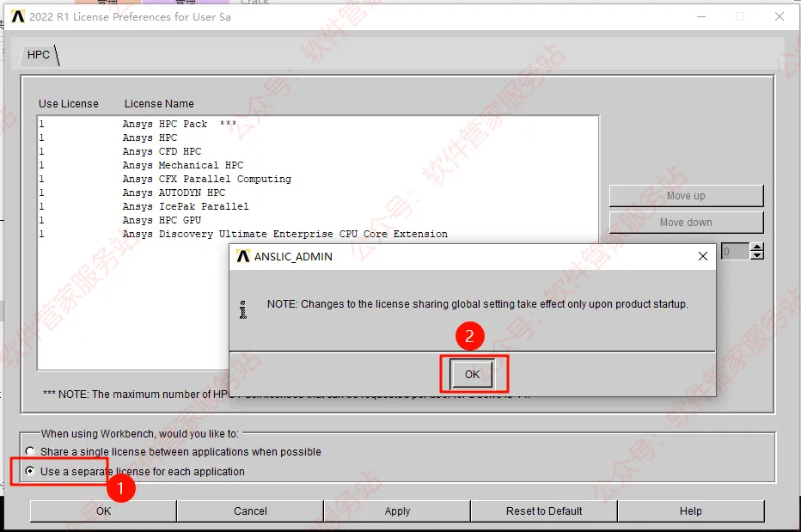Viewport: 801px width, 532px height.
Task: Select the HPC tab
Action: 39,55
